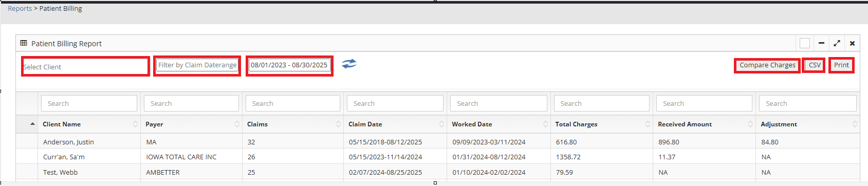
Task: Click the refresh arrows icon
Action: [349, 64]
